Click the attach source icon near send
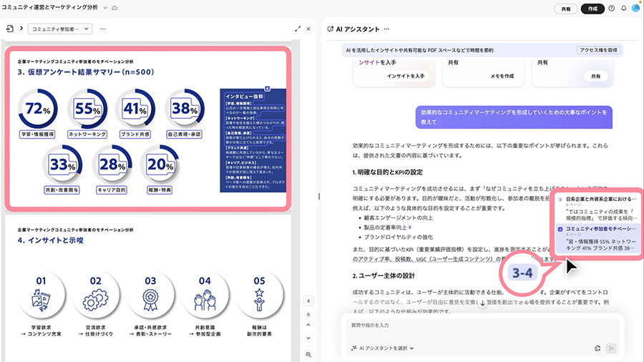 597,348
